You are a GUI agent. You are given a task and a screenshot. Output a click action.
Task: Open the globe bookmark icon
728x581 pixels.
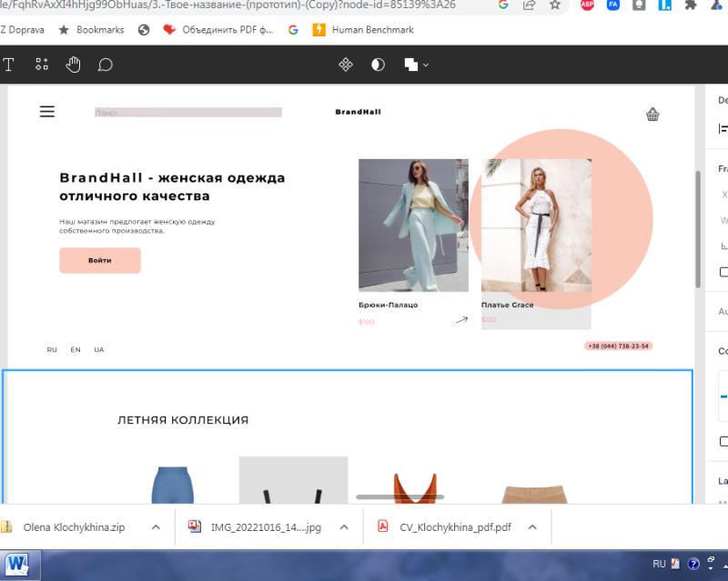144,30
